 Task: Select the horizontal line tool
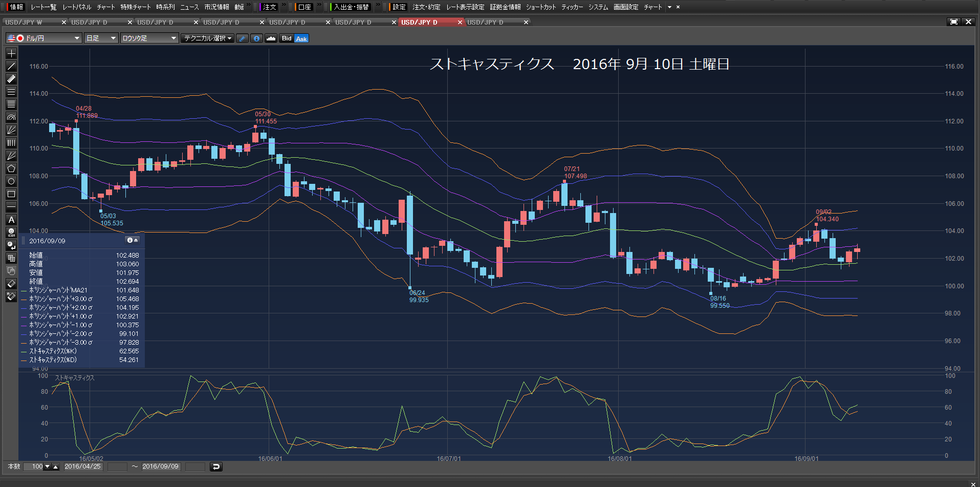pos(11,207)
